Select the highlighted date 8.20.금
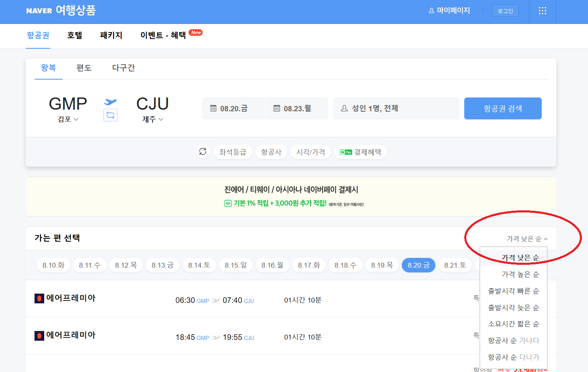This screenshot has width=588, height=372. pos(418,265)
